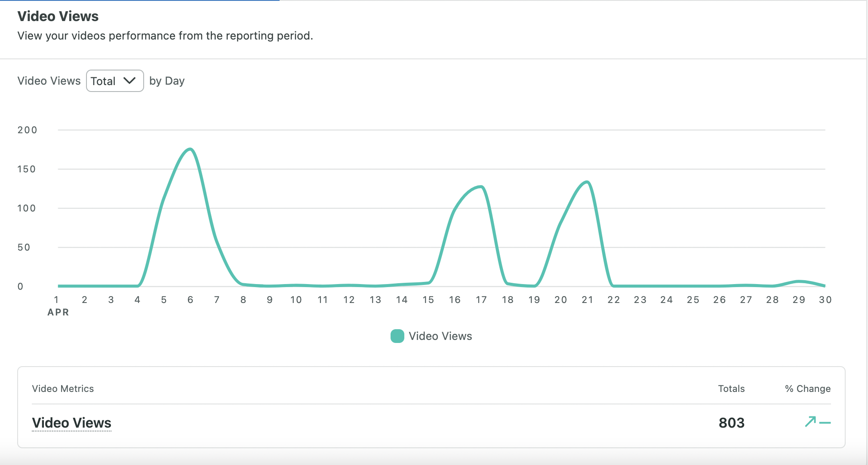This screenshot has width=868, height=465.
Task: Click the x-axis label 22
Action: [613, 300]
